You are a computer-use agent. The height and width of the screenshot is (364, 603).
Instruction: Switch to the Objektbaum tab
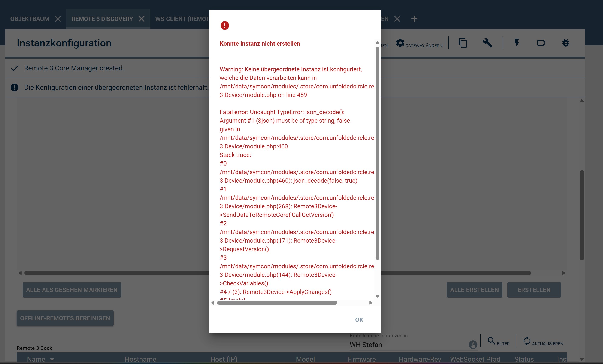[30, 19]
